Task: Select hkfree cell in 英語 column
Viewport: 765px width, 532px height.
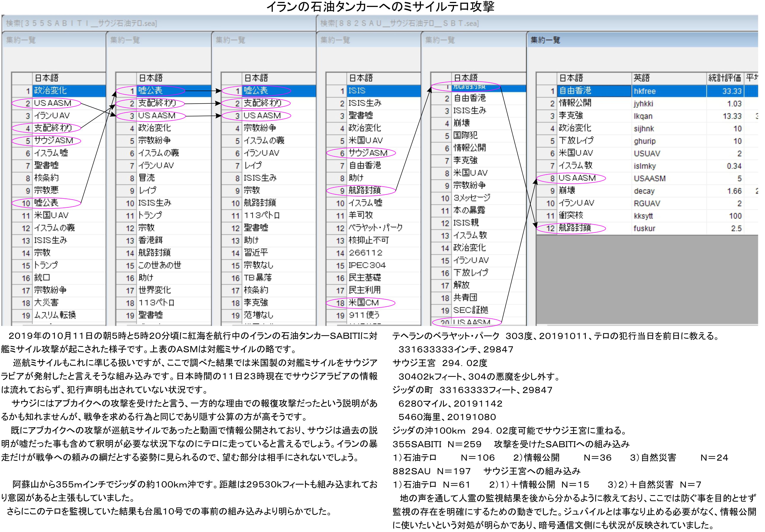Action: coord(644,91)
